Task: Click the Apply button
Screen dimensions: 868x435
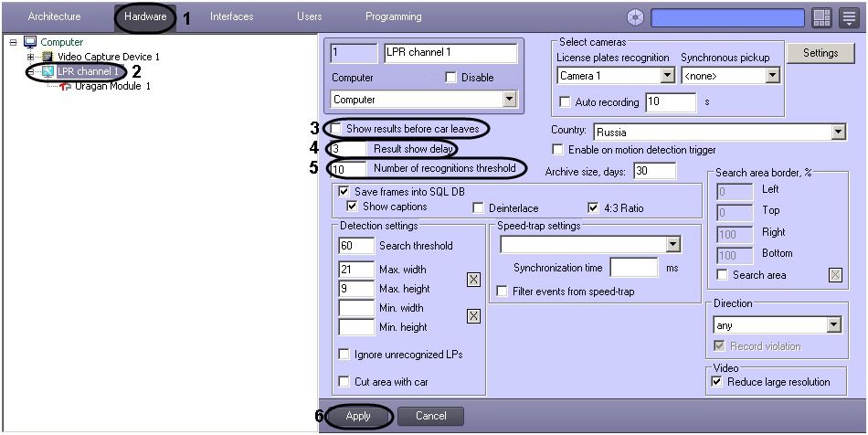Action: click(x=358, y=416)
